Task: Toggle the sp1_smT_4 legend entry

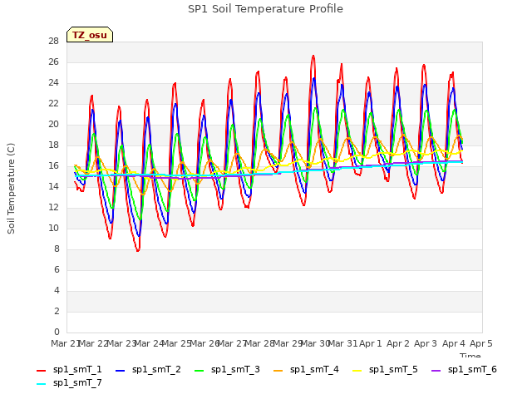Action: [x=306, y=369]
